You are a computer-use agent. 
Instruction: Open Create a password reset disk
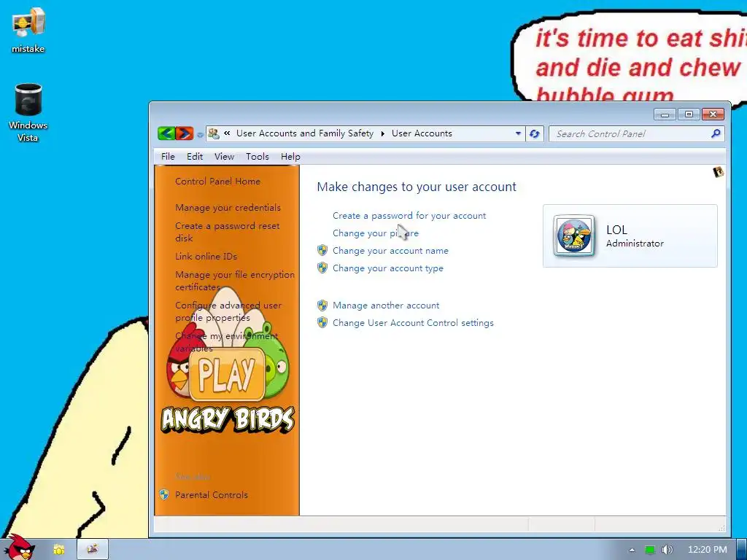pos(228,232)
